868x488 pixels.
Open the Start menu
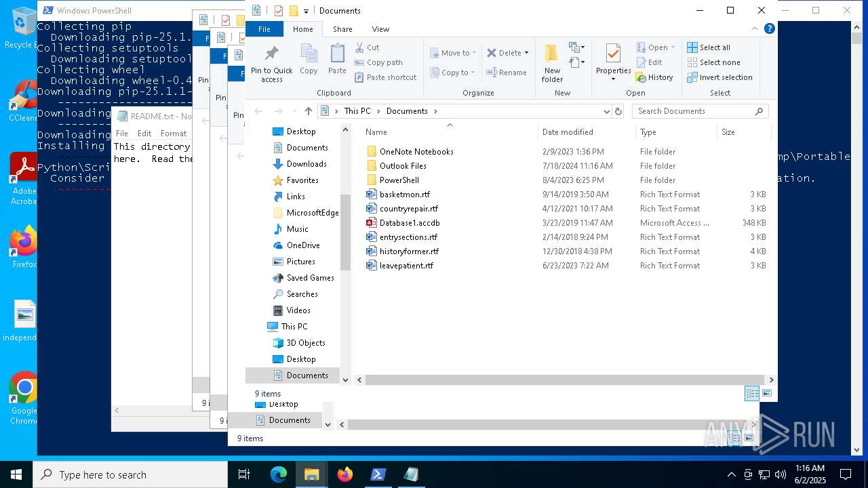(16, 474)
